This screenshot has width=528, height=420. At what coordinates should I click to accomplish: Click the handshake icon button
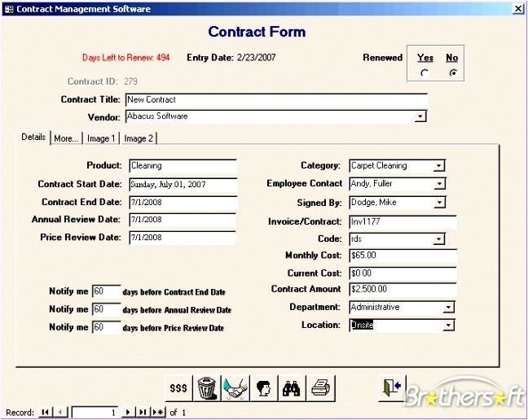(235, 388)
